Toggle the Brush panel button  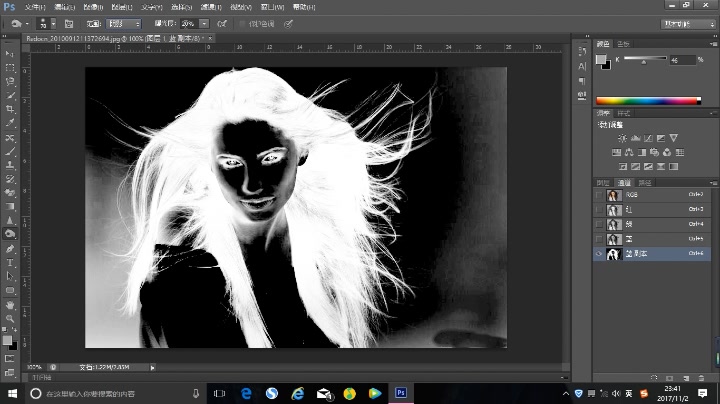[x=69, y=24]
